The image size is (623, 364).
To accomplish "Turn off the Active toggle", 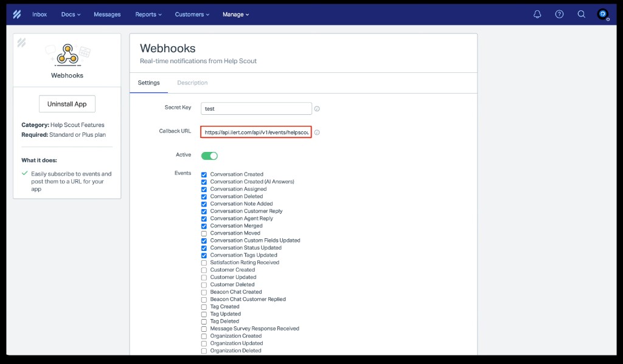I will pyautogui.click(x=209, y=156).
